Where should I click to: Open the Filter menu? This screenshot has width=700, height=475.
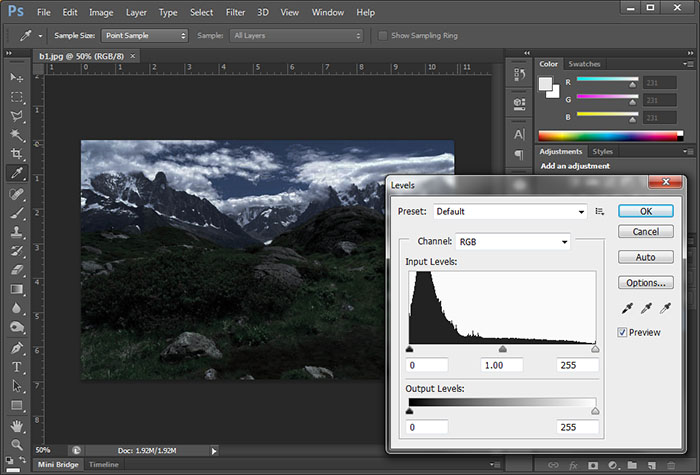[x=235, y=12]
